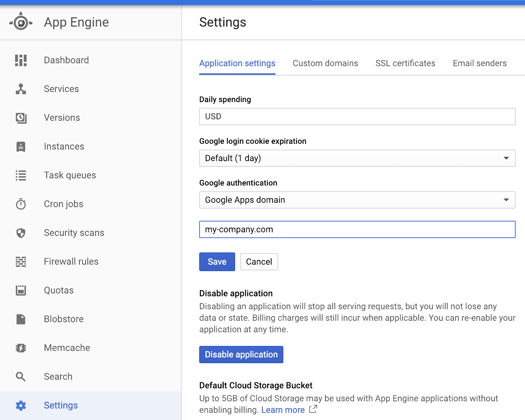
Task: Click the Search magnifier icon
Action: point(21,377)
